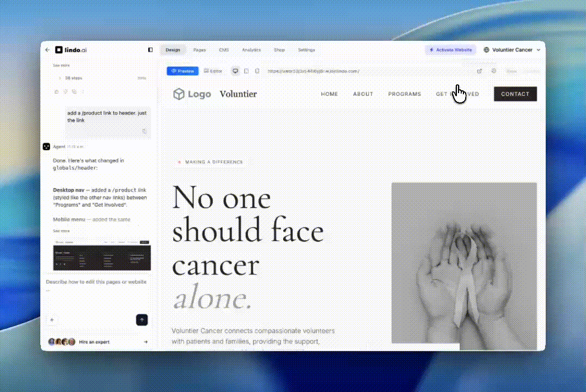Screen dimensions: 586x392
Task: Click the back arrow beside lindo.ai logo
Action: tap(47, 50)
